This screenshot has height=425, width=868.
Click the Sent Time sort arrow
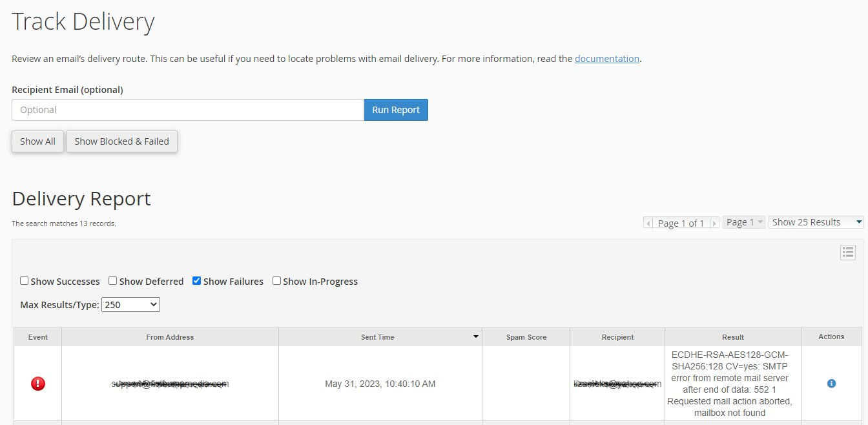click(476, 337)
